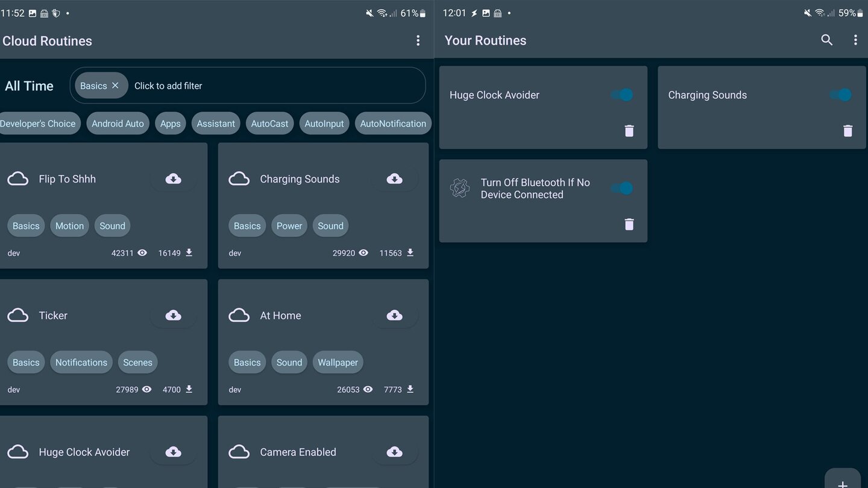The width and height of the screenshot is (868, 488).
Task: Remove the Basics filter chip
Action: click(115, 86)
